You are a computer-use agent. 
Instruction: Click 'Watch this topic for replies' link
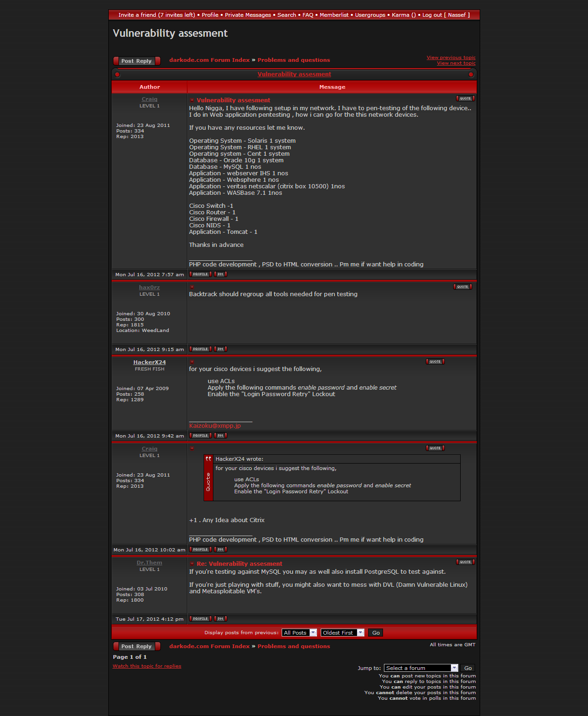click(147, 666)
